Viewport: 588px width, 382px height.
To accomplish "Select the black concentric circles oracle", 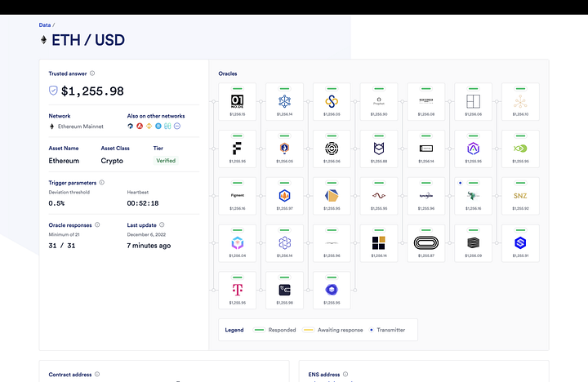I will (332, 149).
